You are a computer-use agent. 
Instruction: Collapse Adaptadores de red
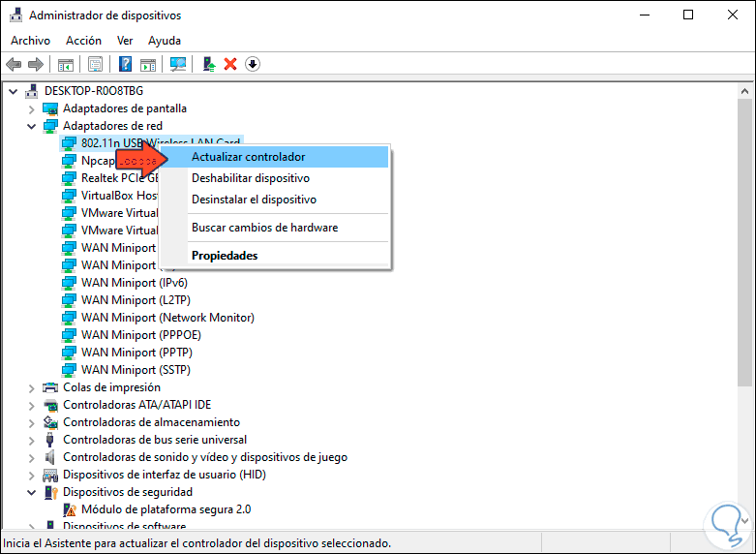click(x=31, y=127)
